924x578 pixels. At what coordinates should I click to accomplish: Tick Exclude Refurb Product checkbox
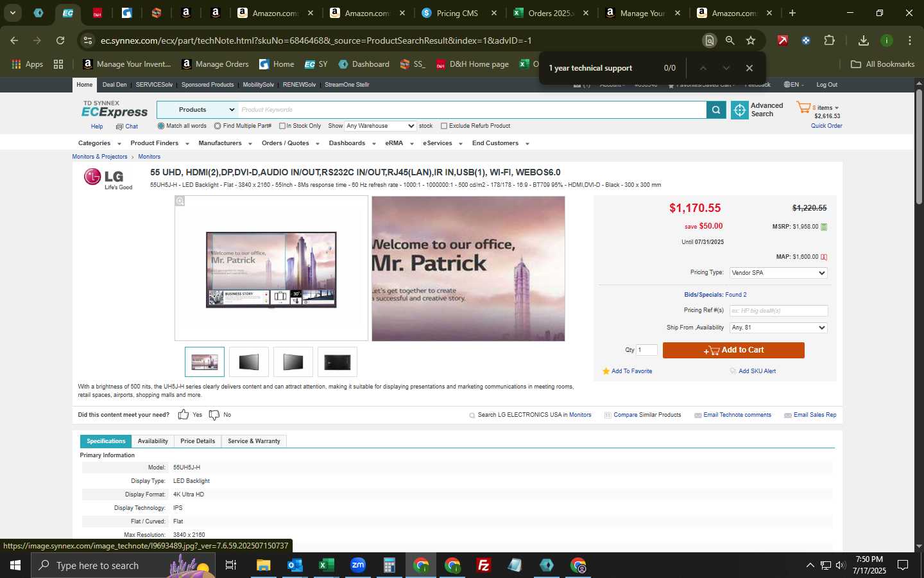(444, 126)
